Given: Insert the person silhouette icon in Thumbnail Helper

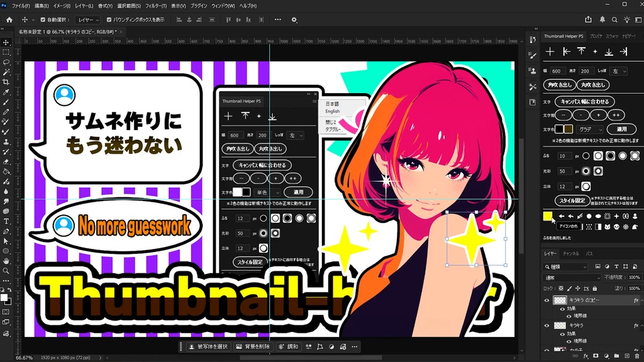Looking at the screenshot, I should (635, 216).
